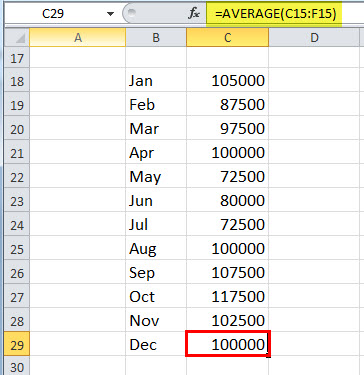Click the cell containing Jan
This screenshot has height=375, width=364.
(156, 80)
